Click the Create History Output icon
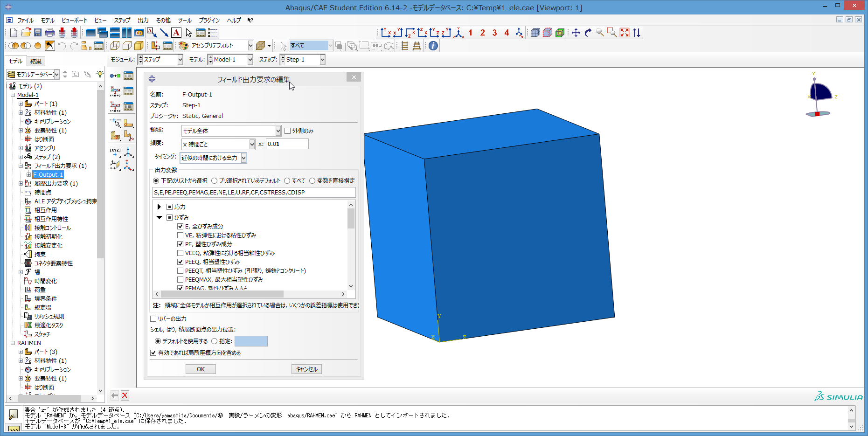 [115, 106]
